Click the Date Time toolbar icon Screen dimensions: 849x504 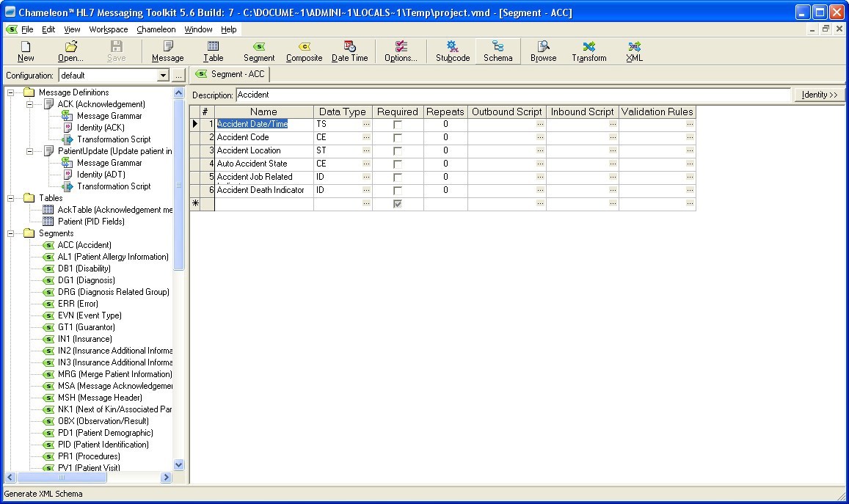pyautogui.click(x=350, y=51)
